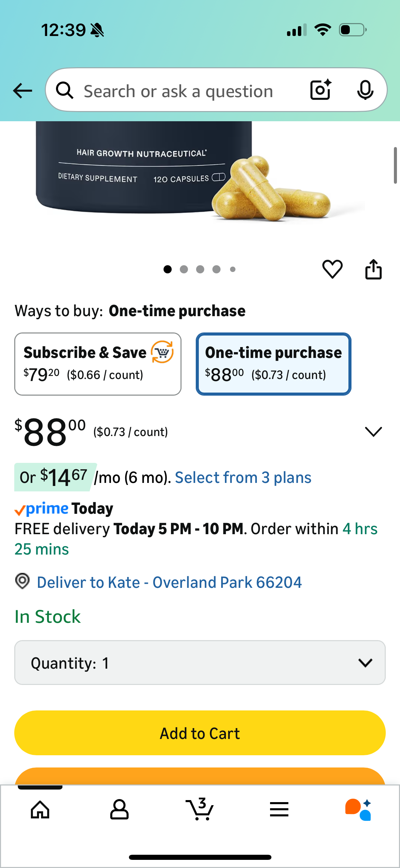Screen dimensions: 400x868
Task: Tap the microphone voice search icon
Action: pos(365,90)
